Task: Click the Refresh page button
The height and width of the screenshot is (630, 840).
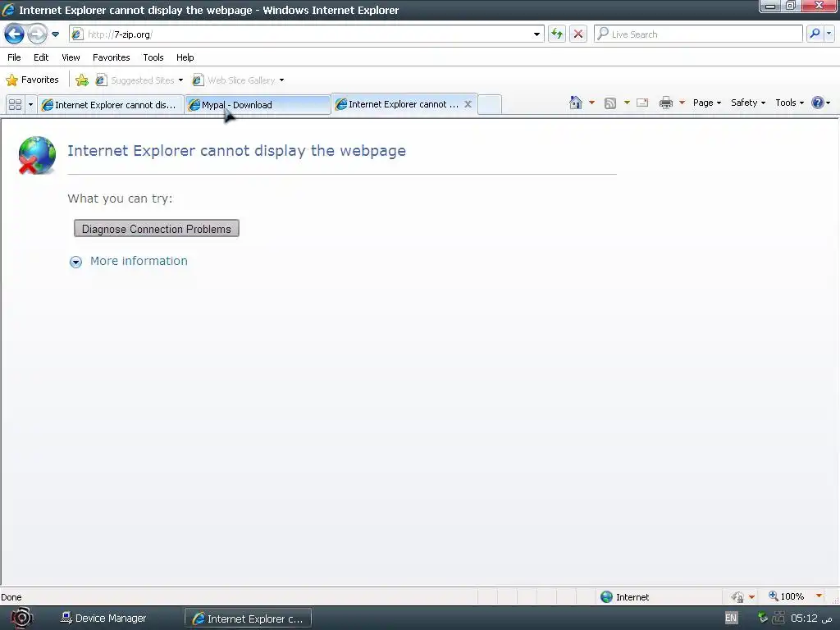Action: click(557, 34)
